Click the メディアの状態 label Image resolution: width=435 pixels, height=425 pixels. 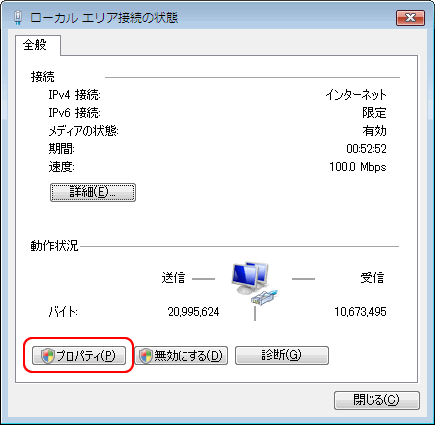(x=83, y=131)
